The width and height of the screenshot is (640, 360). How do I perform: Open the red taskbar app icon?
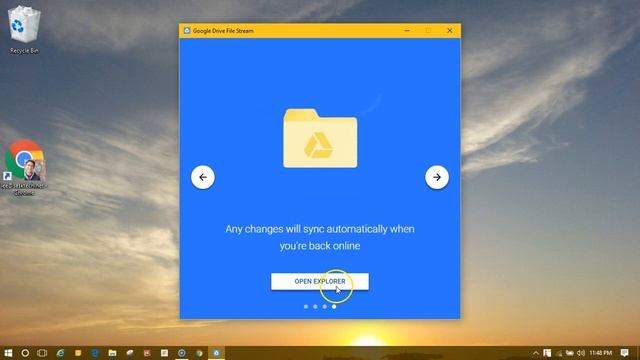pos(147,353)
